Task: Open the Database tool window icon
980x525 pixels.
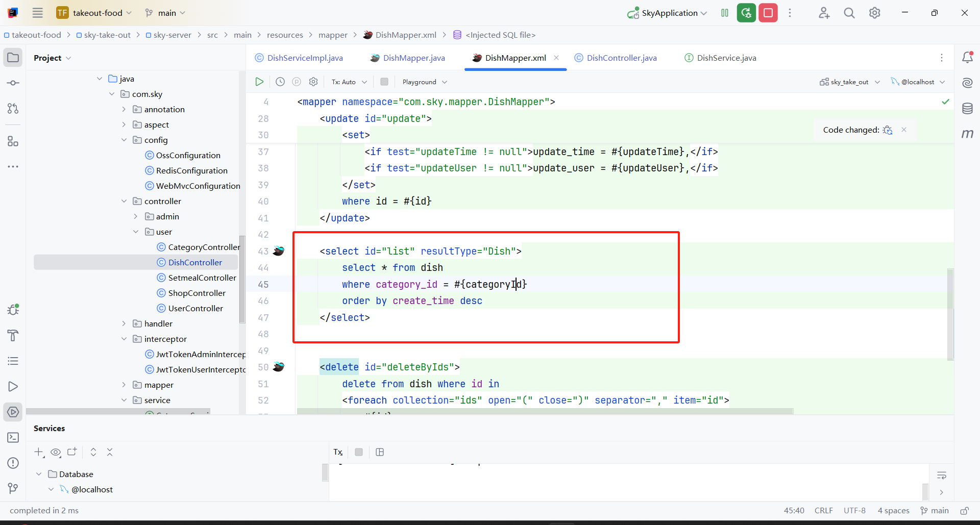Action: 967,109
